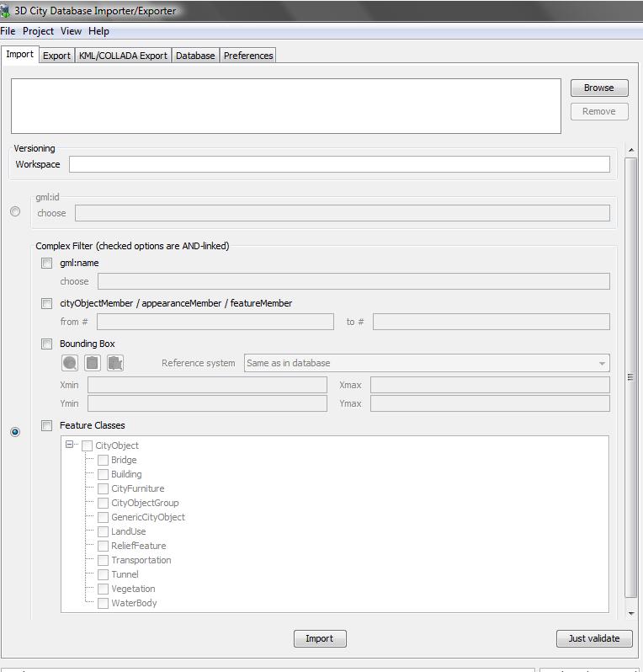Tick the Tunnel checkbox
This screenshot has width=643, height=672.
(x=103, y=574)
